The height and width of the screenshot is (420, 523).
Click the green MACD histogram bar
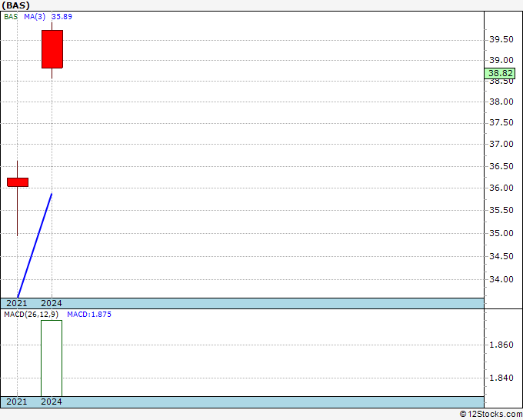click(52, 358)
